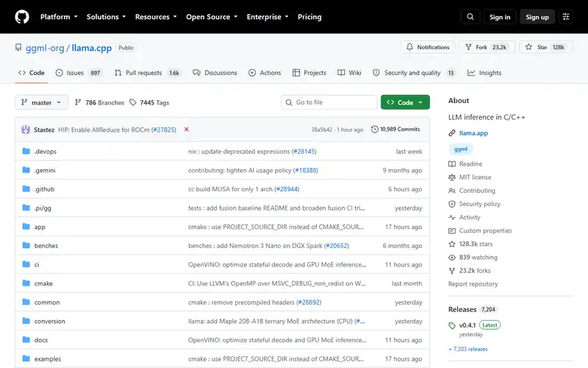Open the cmake folder
Image resolution: width=588 pixels, height=368 pixels.
tap(43, 283)
